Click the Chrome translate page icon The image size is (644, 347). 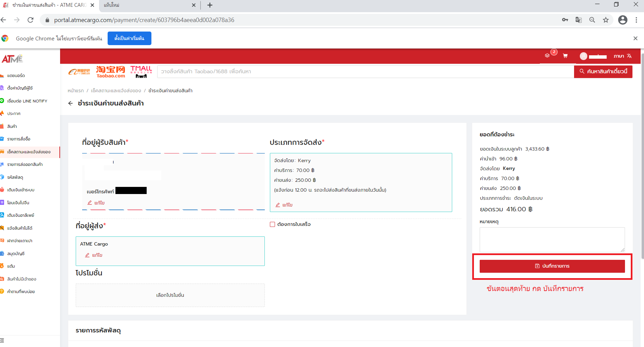[578, 20]
